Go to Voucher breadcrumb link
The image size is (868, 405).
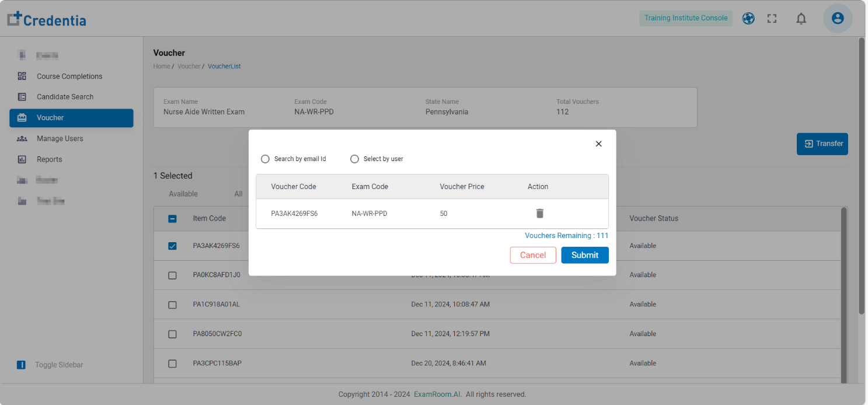click(189, 67)
